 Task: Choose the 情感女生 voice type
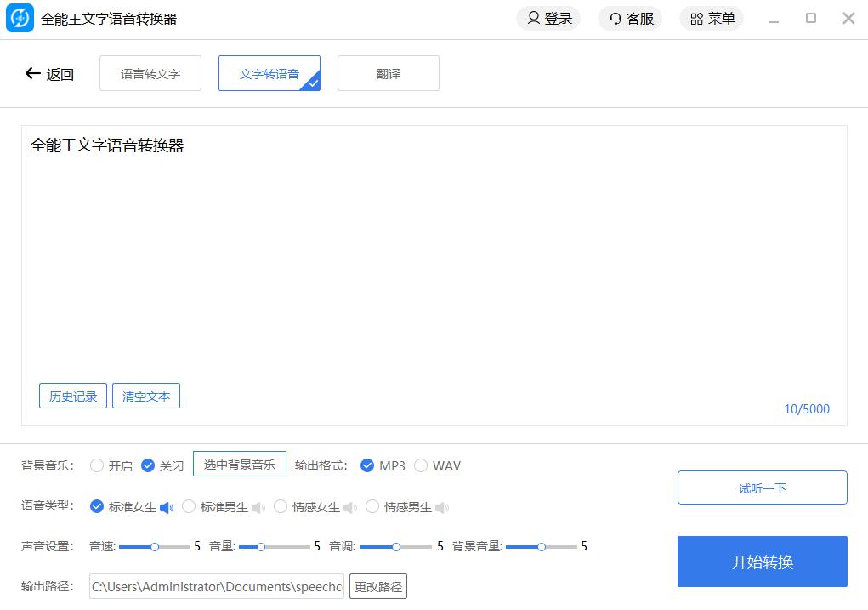tap(281, 507)
